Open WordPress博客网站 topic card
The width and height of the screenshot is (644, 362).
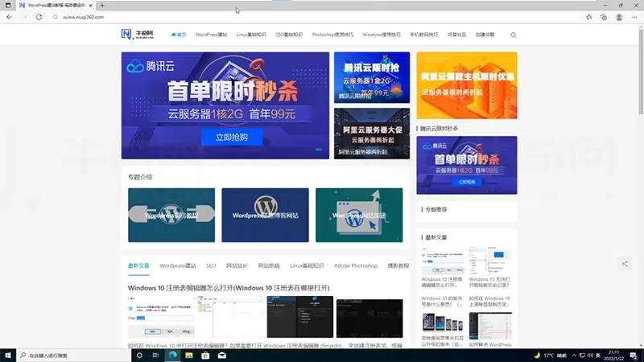[265, 215]
